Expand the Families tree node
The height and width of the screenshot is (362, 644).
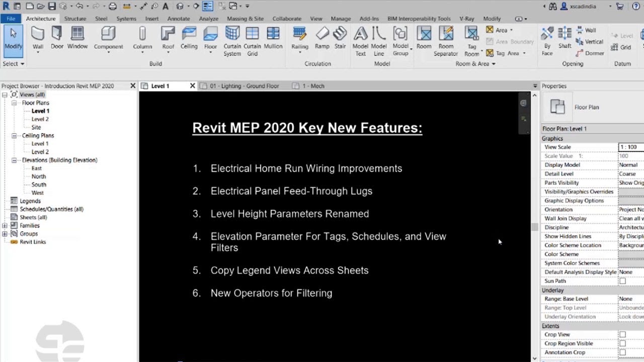coord(5,226)
